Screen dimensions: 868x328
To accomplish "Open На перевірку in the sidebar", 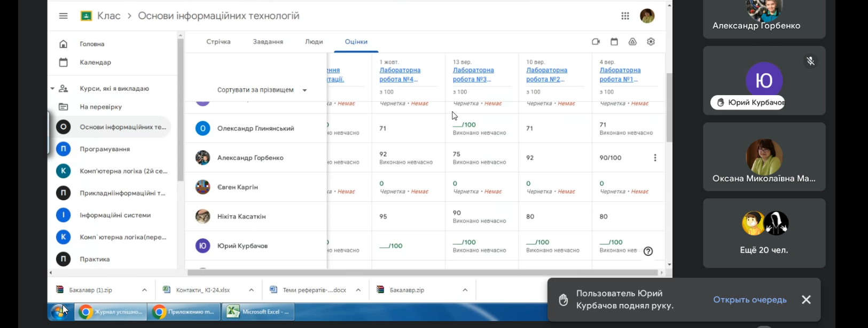I will click(x=100, y=107).
